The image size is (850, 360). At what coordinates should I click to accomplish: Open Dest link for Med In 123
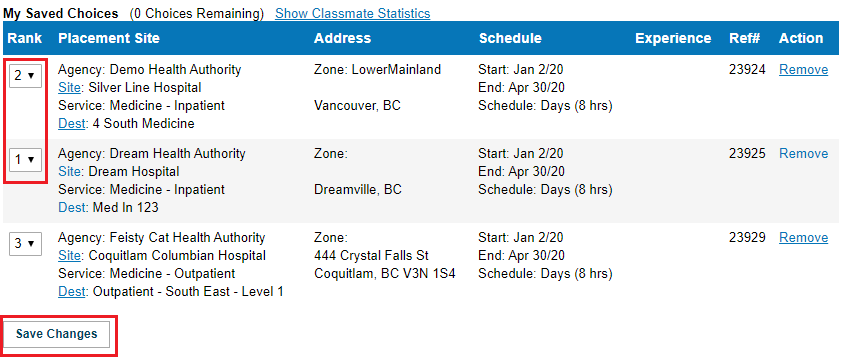[x=71, y=208]
